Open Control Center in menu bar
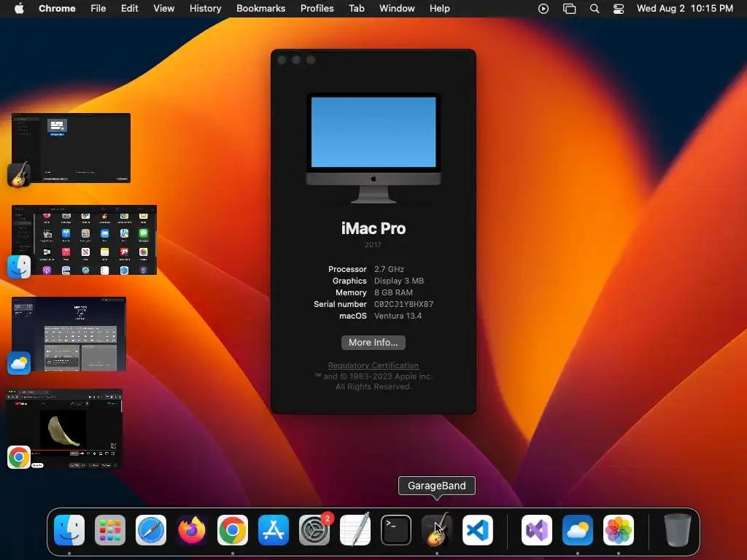 [619, 9]
